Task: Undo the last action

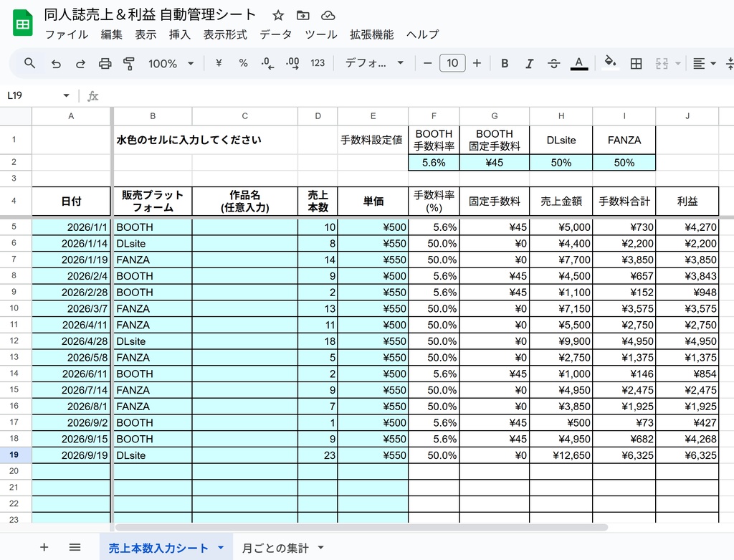Action: tap(56, 63)
